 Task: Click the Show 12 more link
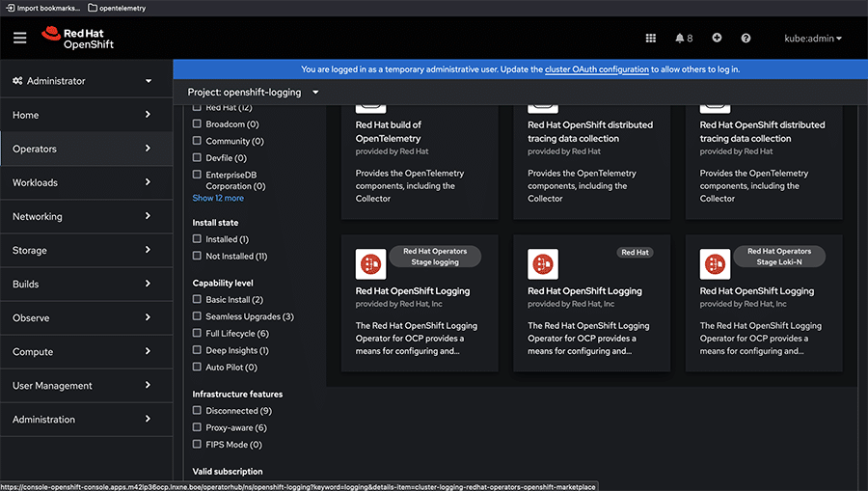218,199
